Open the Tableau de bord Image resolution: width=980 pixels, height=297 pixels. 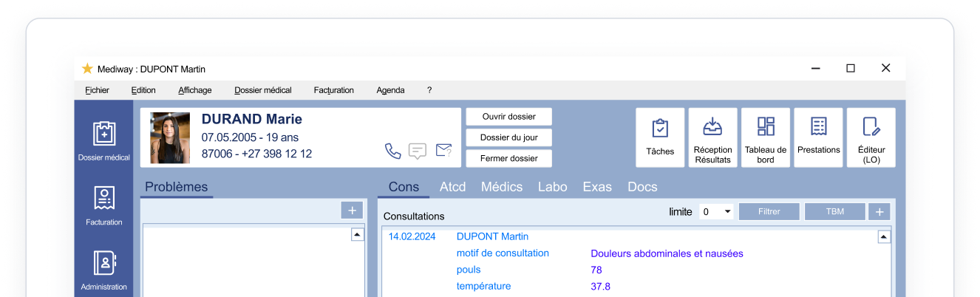766,137
